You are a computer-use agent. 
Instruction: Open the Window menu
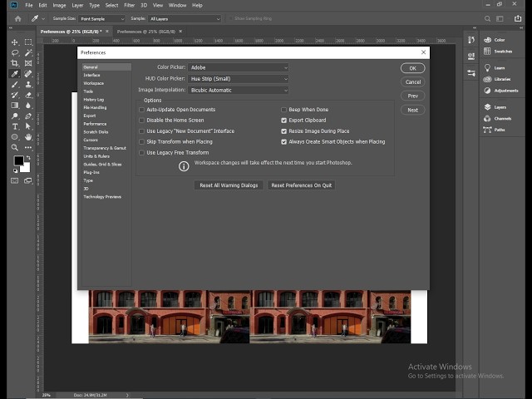[177, 5]
